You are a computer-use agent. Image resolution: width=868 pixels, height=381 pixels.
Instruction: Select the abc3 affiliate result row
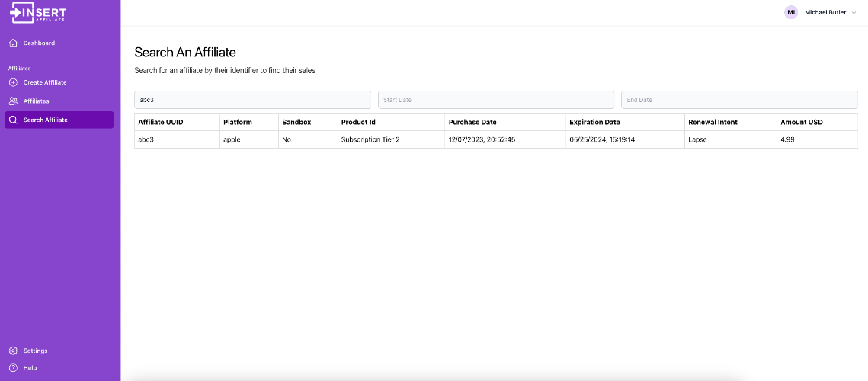496,139
